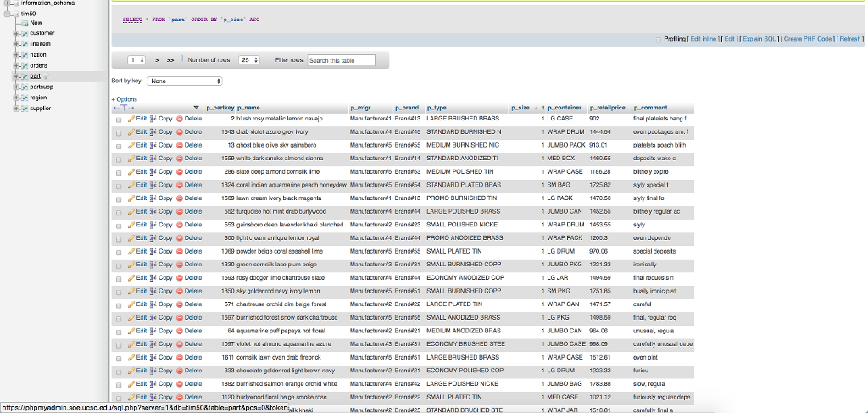
Task: Tick checkbox for slate deep almond cornsilk row
Action: click(x=119, y=173)
